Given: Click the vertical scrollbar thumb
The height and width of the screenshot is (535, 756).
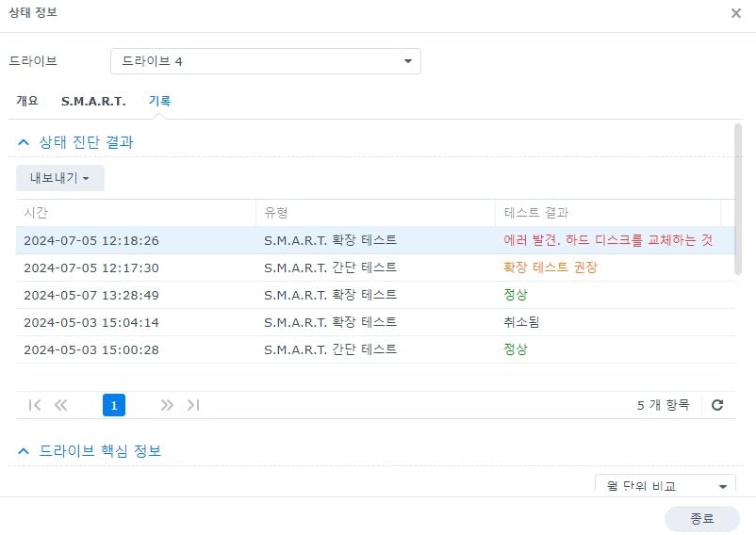Looking at the screenshot, I should [738, 200].
